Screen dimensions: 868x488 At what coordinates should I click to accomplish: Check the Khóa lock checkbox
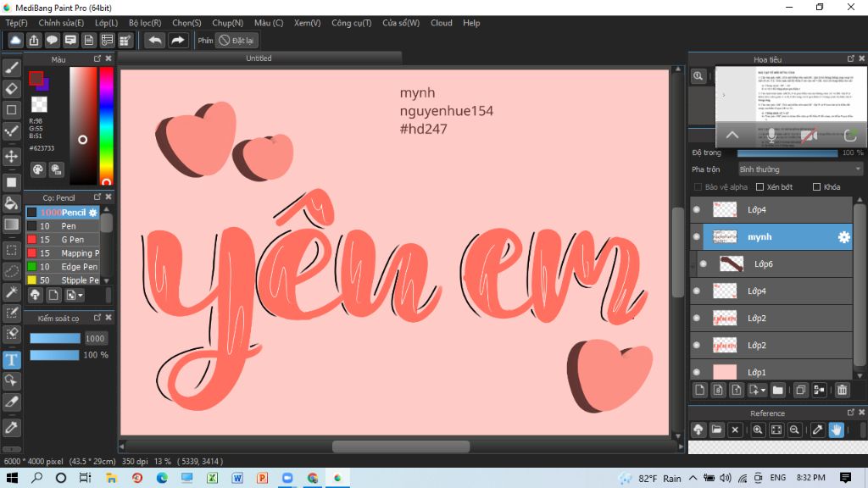[817, 186]
